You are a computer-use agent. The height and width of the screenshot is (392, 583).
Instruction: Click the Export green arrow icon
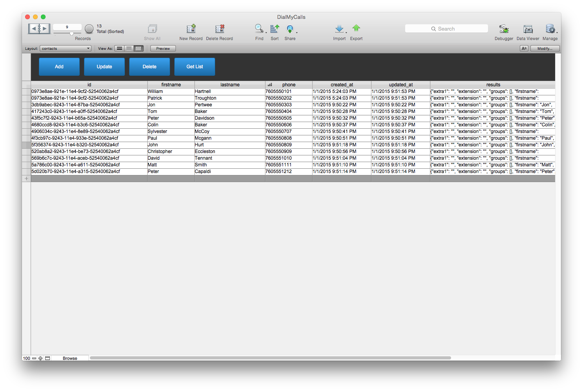(356, 28)
